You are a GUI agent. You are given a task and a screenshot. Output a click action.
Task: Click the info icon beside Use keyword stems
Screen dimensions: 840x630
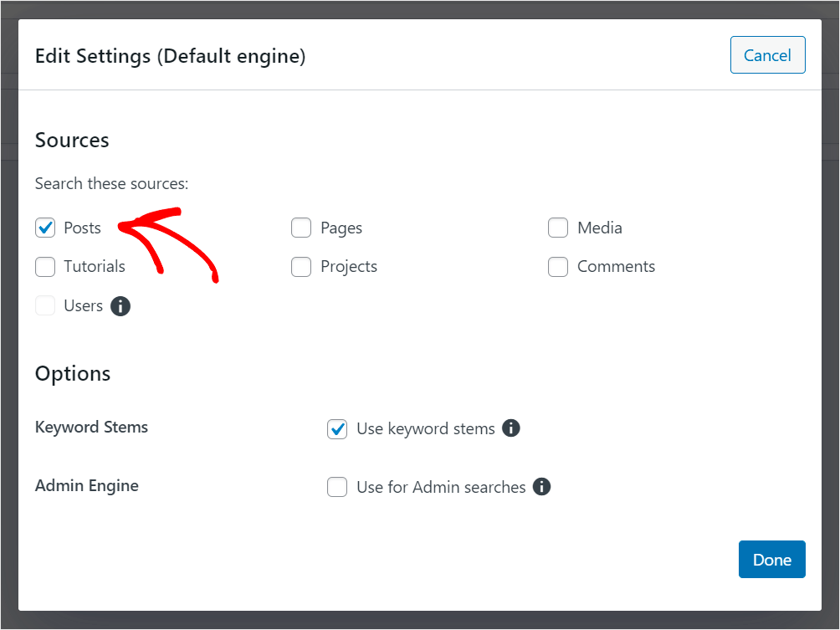coord(511,428)
